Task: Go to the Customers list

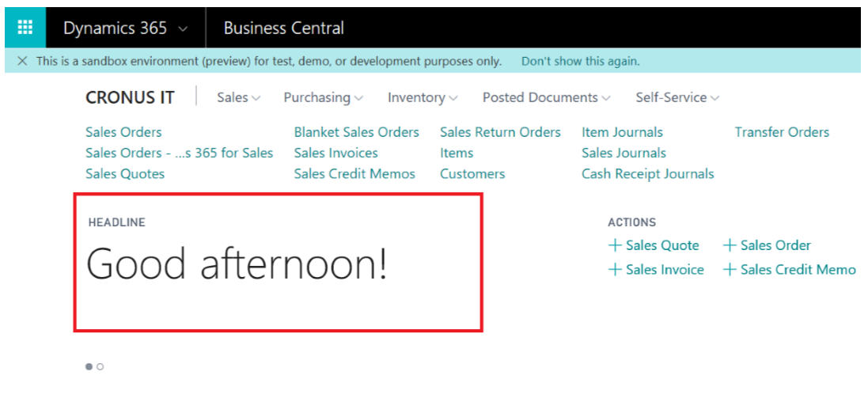Action: click(472, 174)
